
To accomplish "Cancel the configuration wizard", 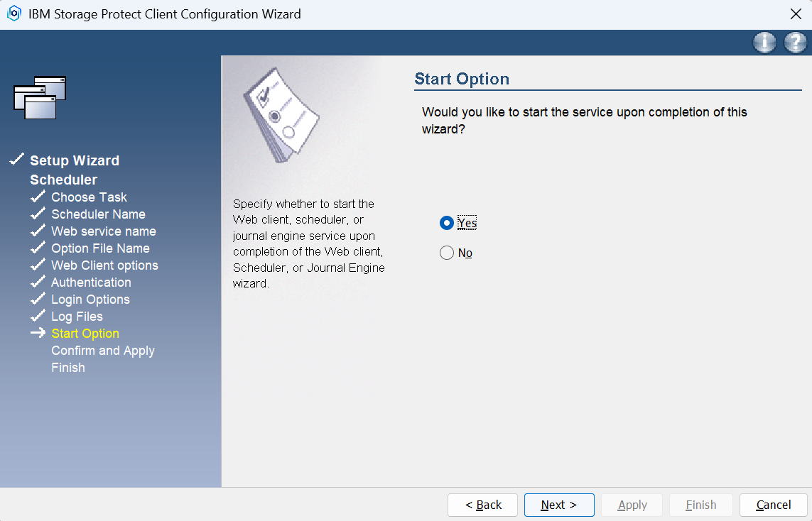I will 773,505.
